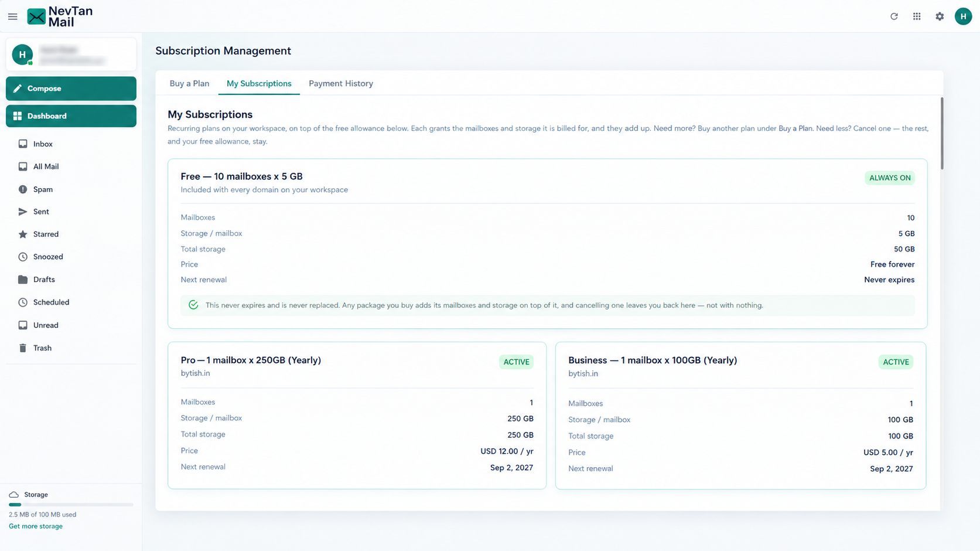Click the ALWAYS ON badge

[890, 178]
